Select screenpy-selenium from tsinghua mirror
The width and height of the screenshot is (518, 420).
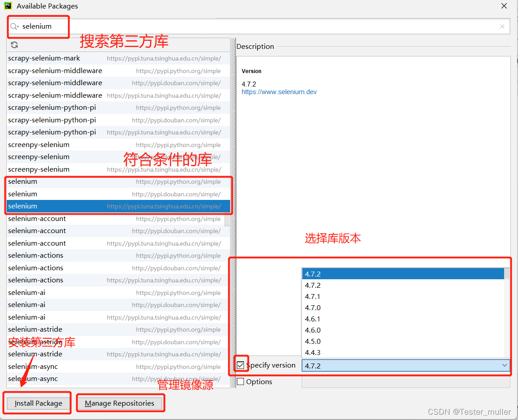coord(118,169)
